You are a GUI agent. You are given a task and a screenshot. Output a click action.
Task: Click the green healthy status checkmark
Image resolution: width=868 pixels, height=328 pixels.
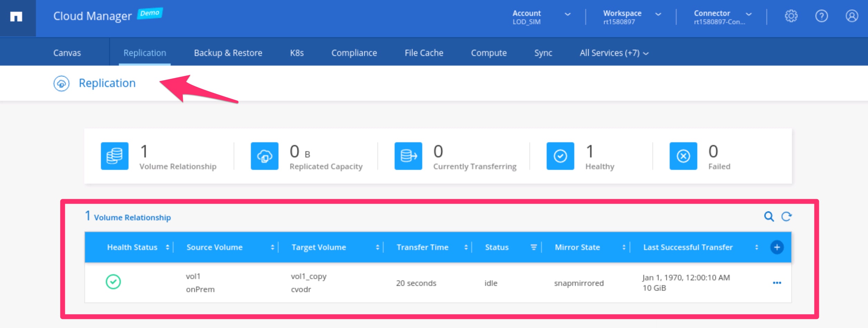[113, 282]
